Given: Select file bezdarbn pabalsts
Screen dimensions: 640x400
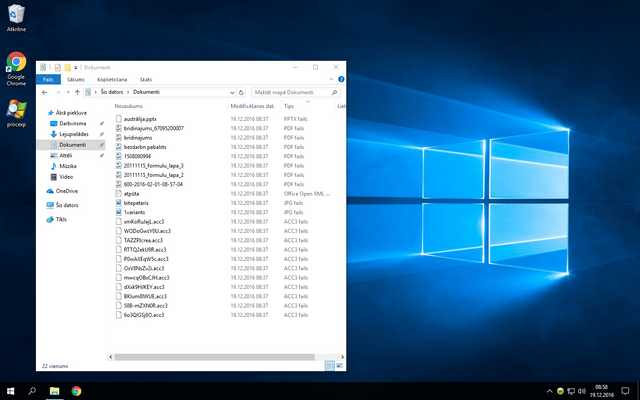Looking at the screenshot, I should tap(145, 147).
